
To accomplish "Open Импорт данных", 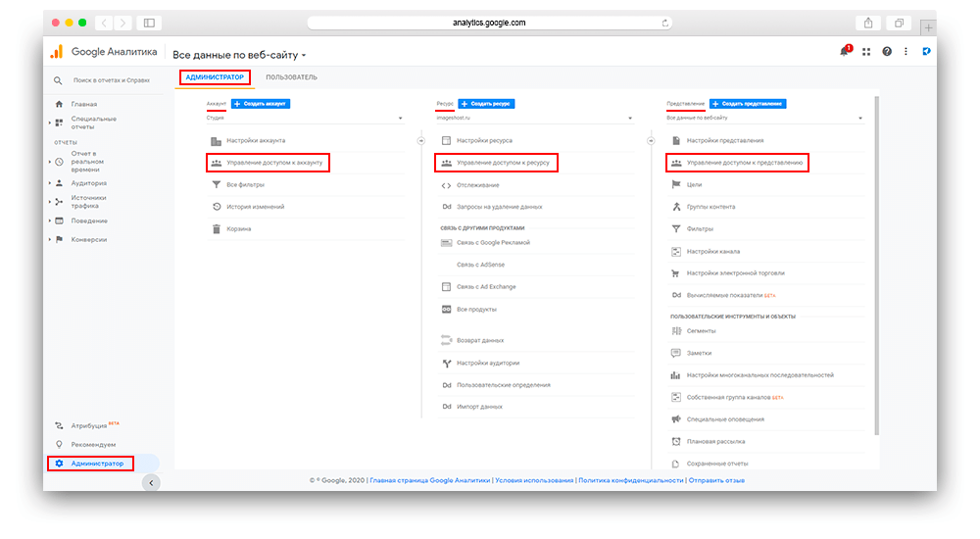I will point(479,407).
